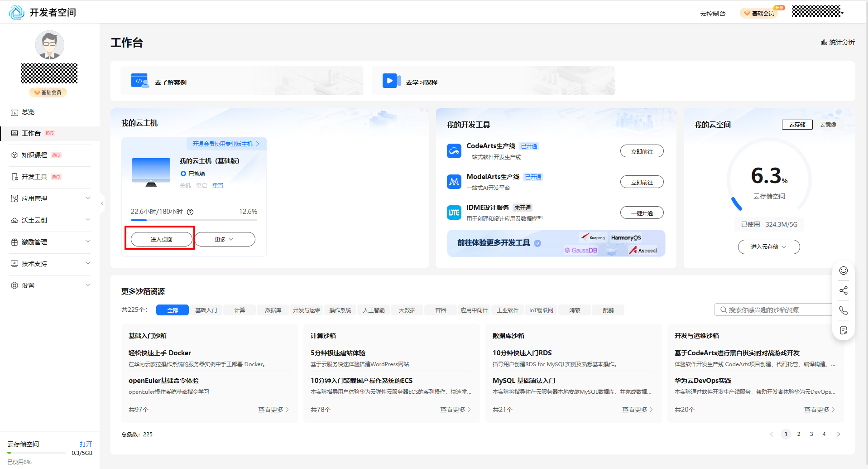Open the feedback smiley icon
This screenshot has height=469, width=868.
tap(844, 271)
